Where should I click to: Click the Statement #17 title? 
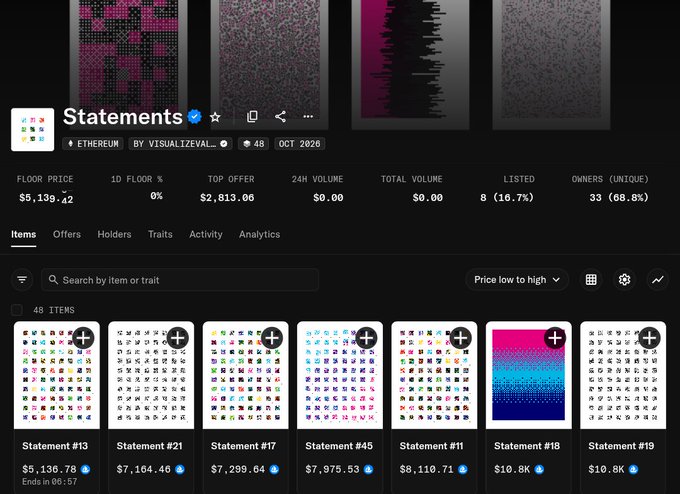tap(243, 446)
